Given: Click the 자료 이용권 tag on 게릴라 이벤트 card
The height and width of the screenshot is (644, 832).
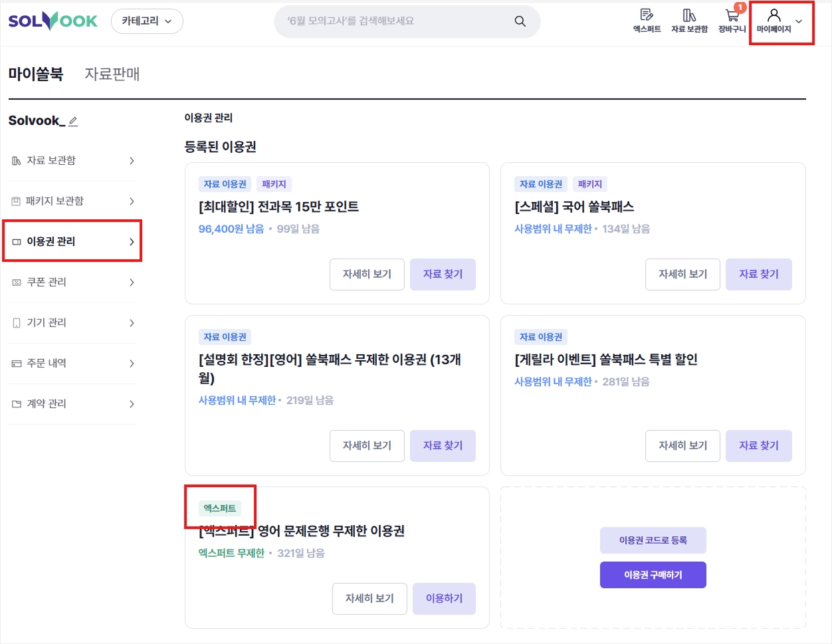Looking at the screenshot, I should point(541,337).
